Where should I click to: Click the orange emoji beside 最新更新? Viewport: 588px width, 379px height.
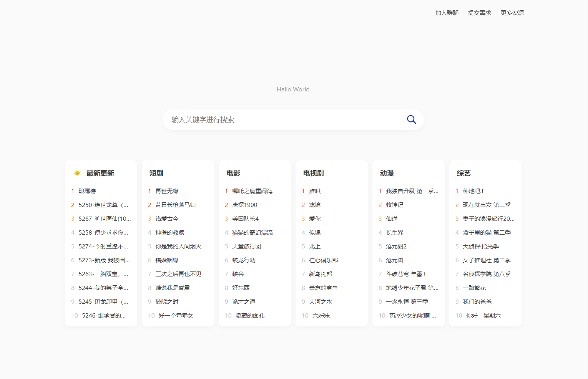77,173
